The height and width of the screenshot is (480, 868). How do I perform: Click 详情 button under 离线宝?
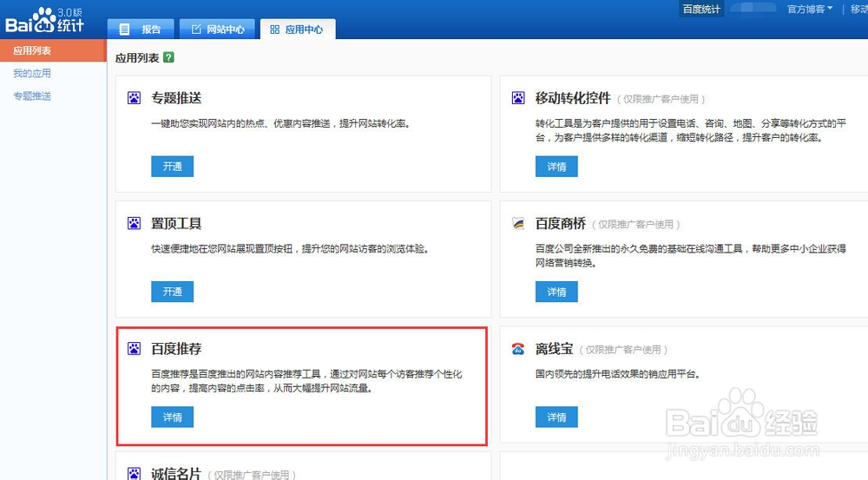pyautogui.click(x=556, y=417)
